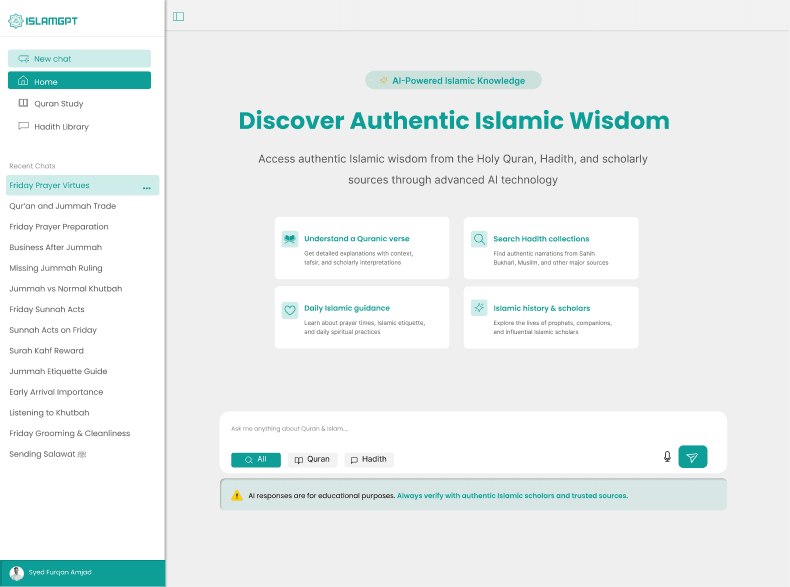790x587 pixels.
Task: Open Syed Furqan Amjad profile bar
Action: (x=83, y=573)
